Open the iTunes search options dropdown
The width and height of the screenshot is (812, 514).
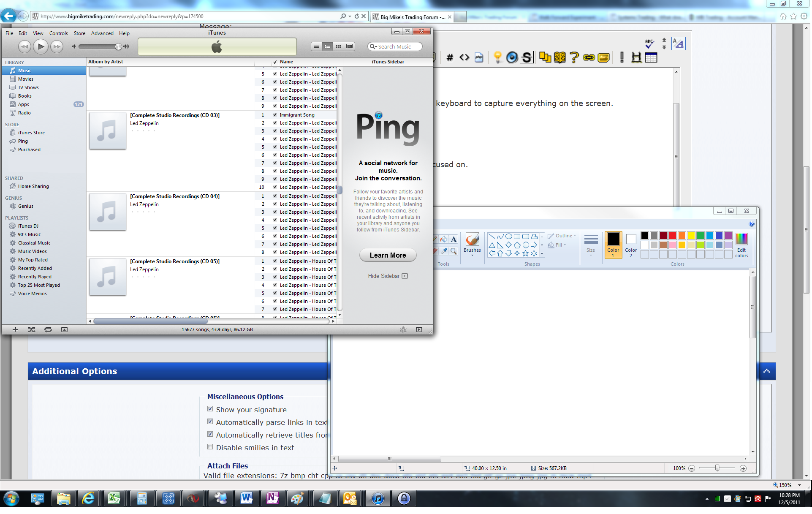tap(373, 46)
